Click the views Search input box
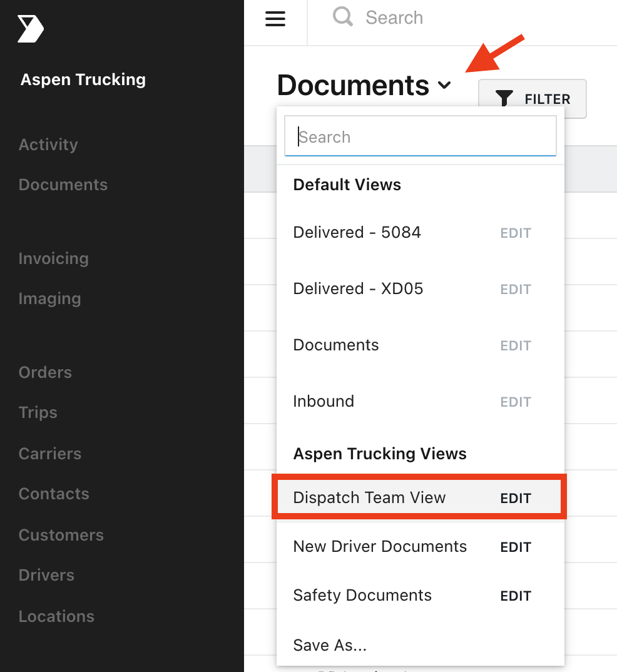This screenshot has width=617, height=672. [x=421, y=136]
